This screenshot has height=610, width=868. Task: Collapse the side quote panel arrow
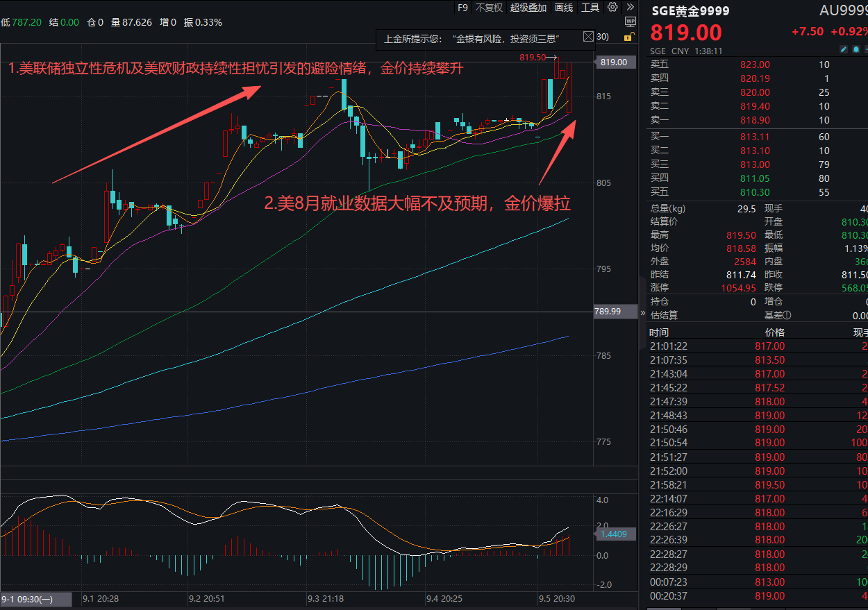[642, 314]
